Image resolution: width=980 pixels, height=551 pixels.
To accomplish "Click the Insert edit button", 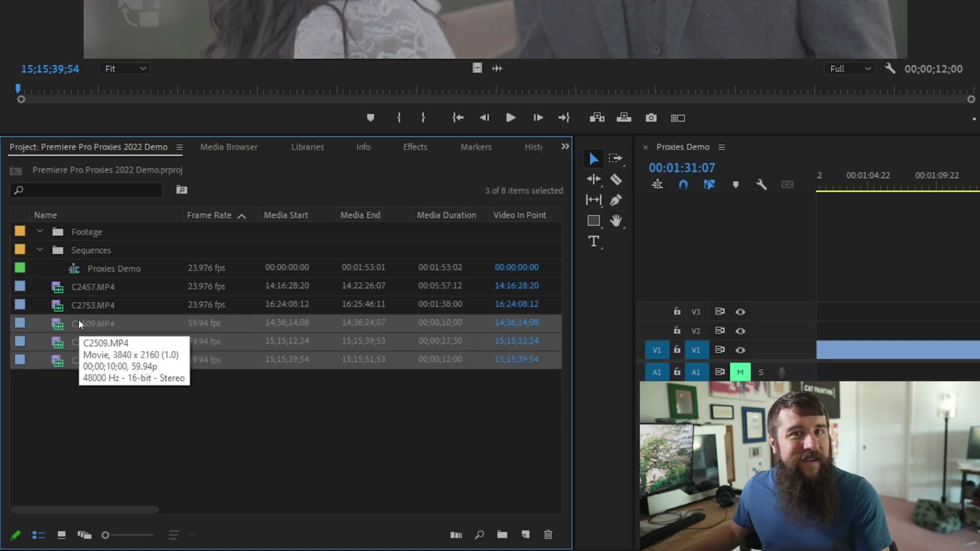I will click(x=597, y=118).
